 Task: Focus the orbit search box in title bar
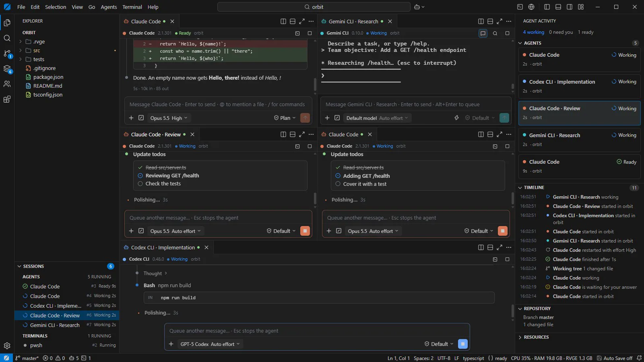tap(314, 7)
